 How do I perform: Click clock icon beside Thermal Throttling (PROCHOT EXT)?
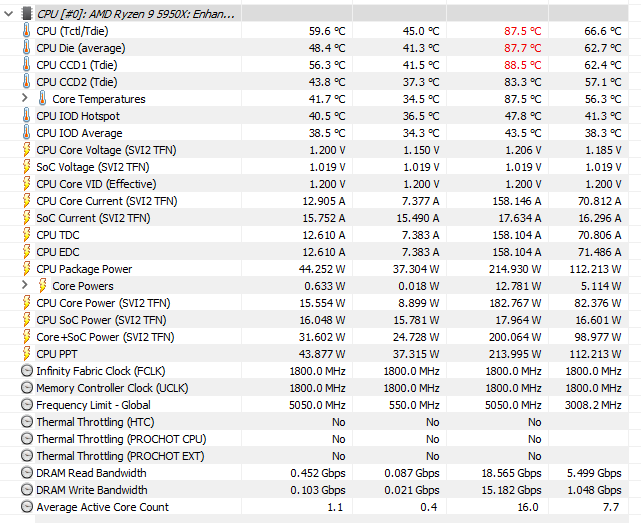tap(27, 456)
